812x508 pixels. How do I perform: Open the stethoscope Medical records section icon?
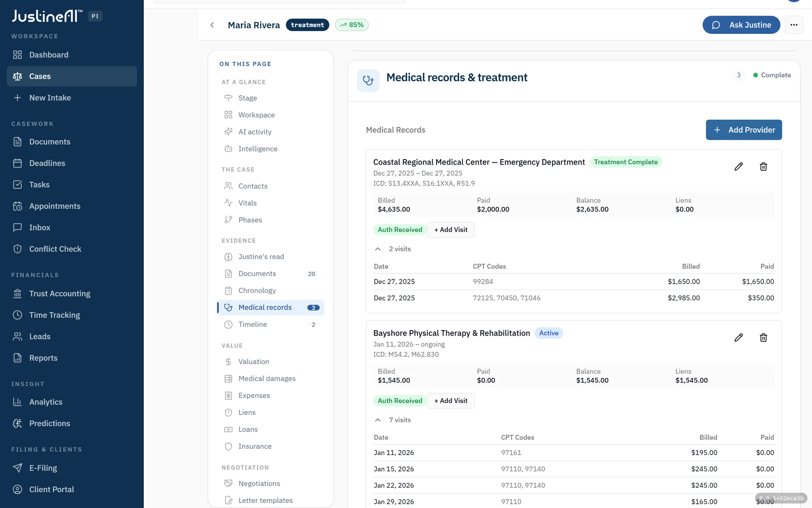click(x=368, y=80)
